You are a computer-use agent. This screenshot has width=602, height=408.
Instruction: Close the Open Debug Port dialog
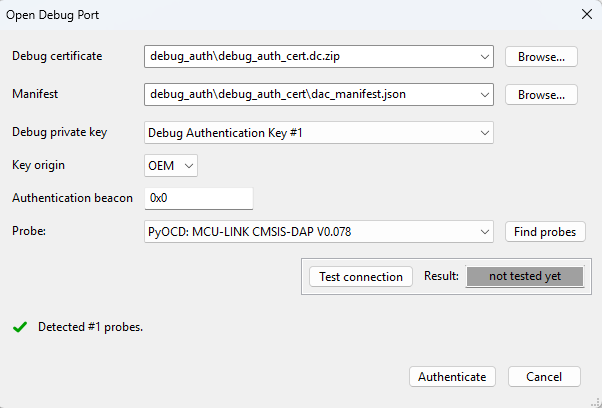585,15
